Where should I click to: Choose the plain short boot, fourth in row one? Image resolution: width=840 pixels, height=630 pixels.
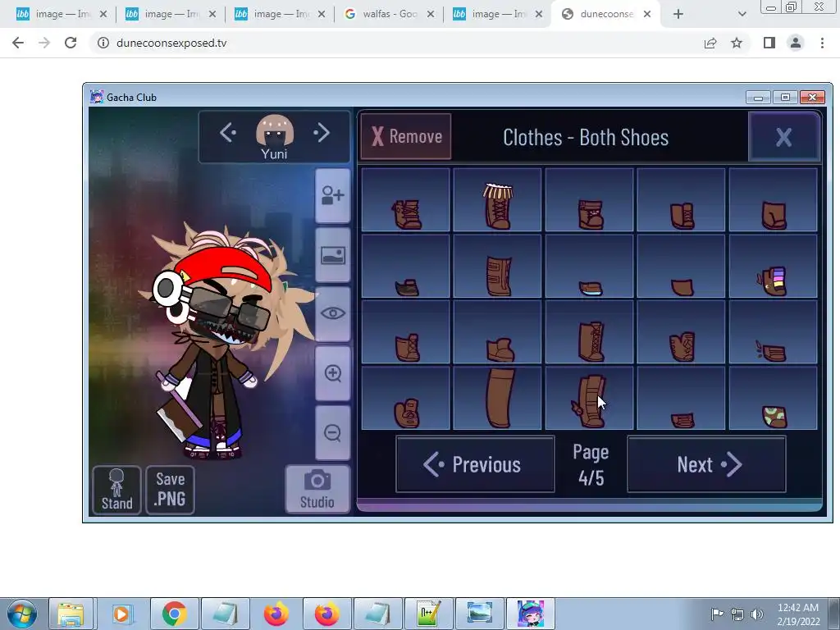(681, 200)
